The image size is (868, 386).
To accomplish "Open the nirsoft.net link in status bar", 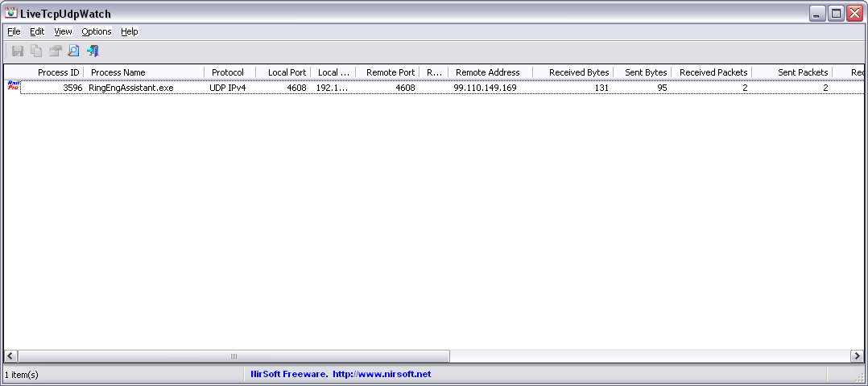I will [x=382, y=374].
